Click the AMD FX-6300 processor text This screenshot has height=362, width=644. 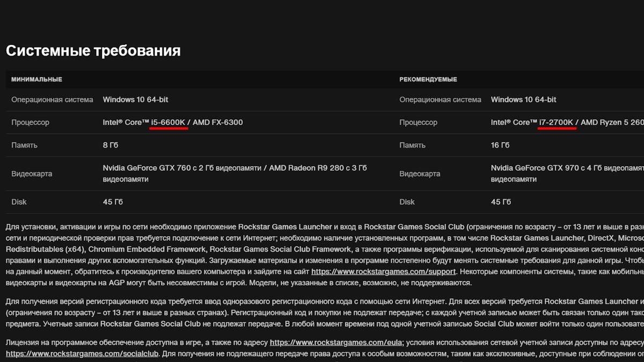218,122
